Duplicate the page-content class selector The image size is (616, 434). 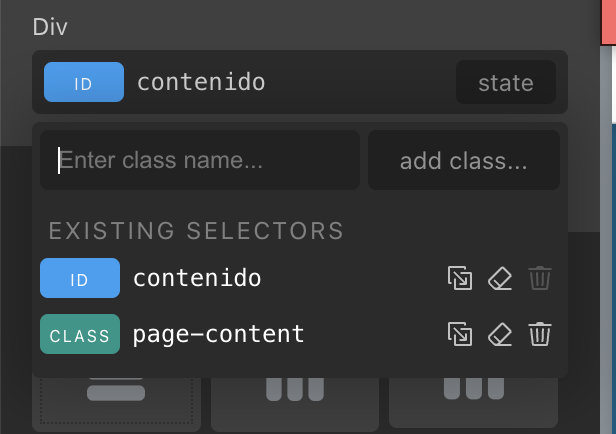coord(459,334)
